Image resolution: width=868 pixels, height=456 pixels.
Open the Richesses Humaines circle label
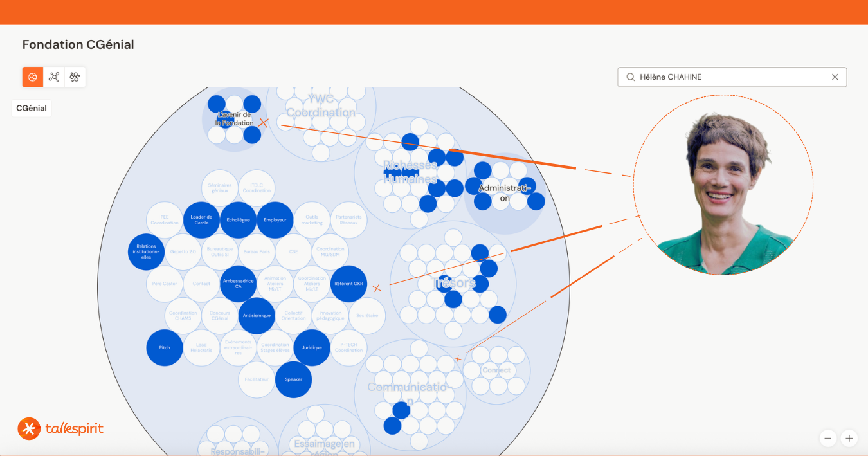click(x=410, y=172)
